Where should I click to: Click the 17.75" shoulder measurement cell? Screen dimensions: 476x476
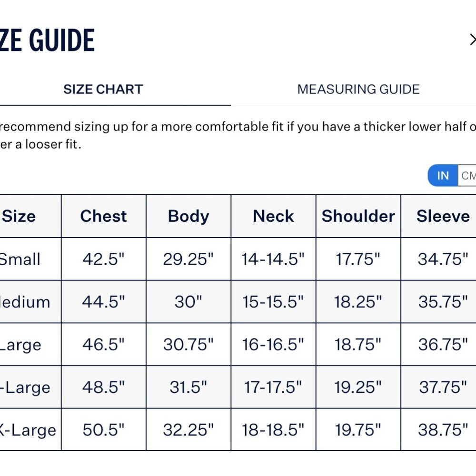(358, 259)
